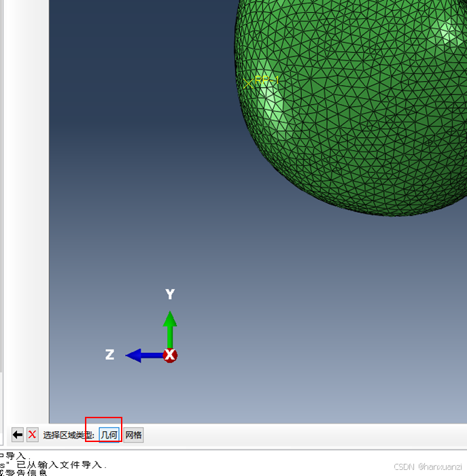The width and height of the screenshot is (467, 476).
Task: Choose 网格 as the region type
Action: coord(133,435)
